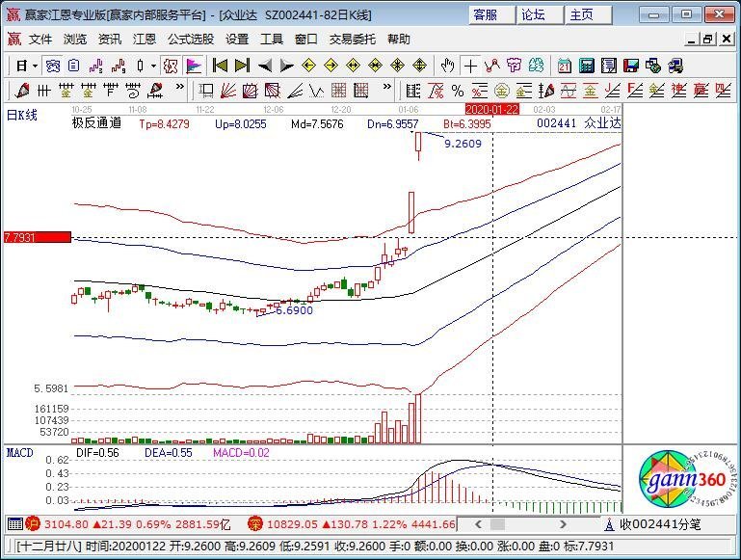Open the calculator icon
The width and height of the screenshot is (741, 560).
pos(587,66)
